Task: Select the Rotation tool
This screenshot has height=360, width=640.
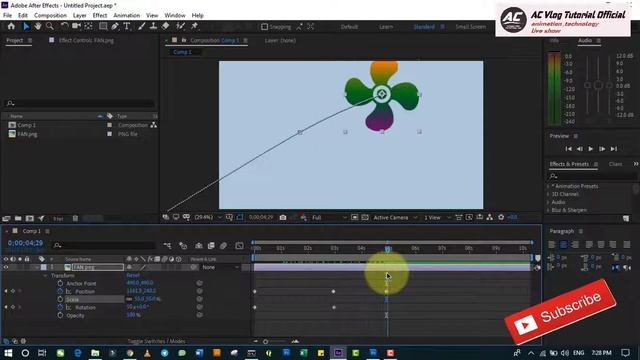Action: click(x=64, y=26)
